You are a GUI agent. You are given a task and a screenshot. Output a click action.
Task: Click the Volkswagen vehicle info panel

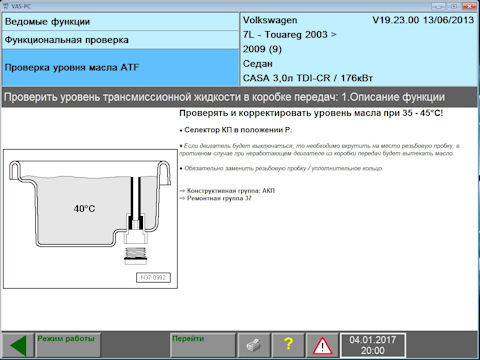(x=358, y=49)
